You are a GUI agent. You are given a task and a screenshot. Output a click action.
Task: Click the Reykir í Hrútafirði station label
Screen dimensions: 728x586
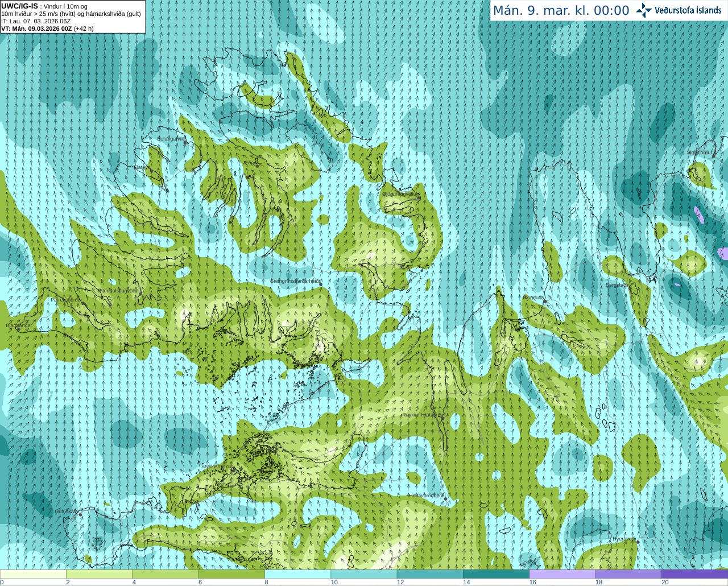tap(422, 415)
